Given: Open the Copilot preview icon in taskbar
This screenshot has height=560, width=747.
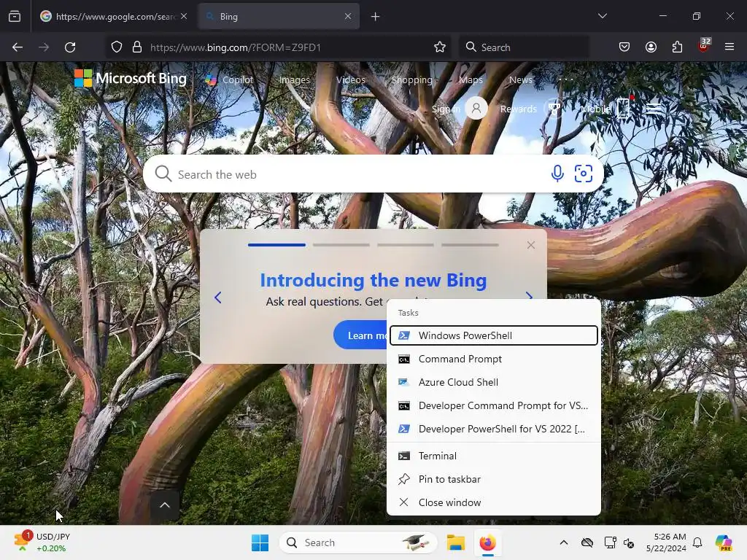Looking at the screenshot, I should pyautogui.click(x=723, y=542).
